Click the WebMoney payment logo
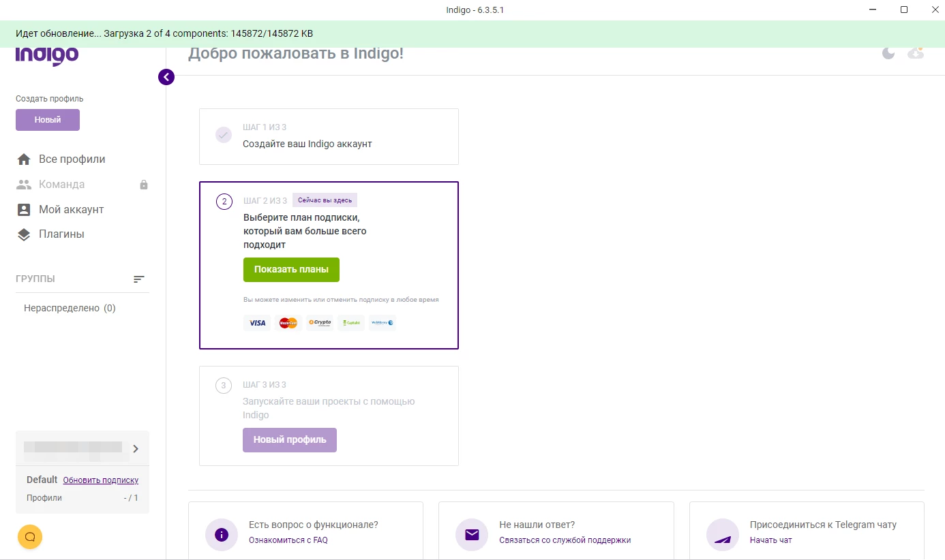This screenshot has width=945, height=560. [x=382, y=323]
